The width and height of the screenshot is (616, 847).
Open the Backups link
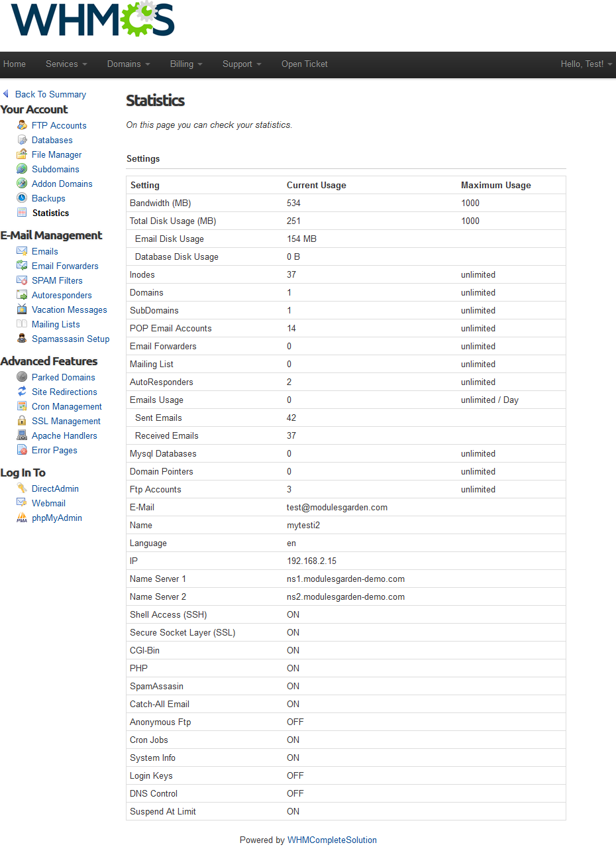48,198
